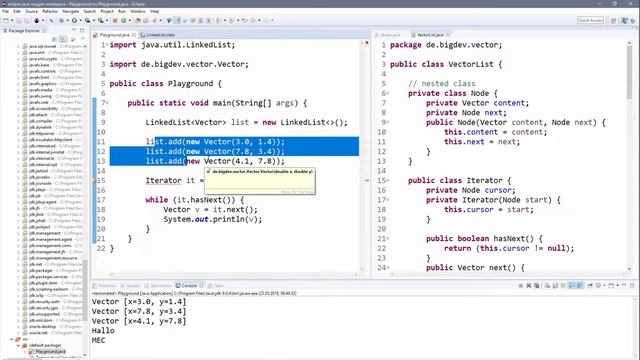Open the Navigate menu
Screen dimensions: 640x360
point(71,11)
